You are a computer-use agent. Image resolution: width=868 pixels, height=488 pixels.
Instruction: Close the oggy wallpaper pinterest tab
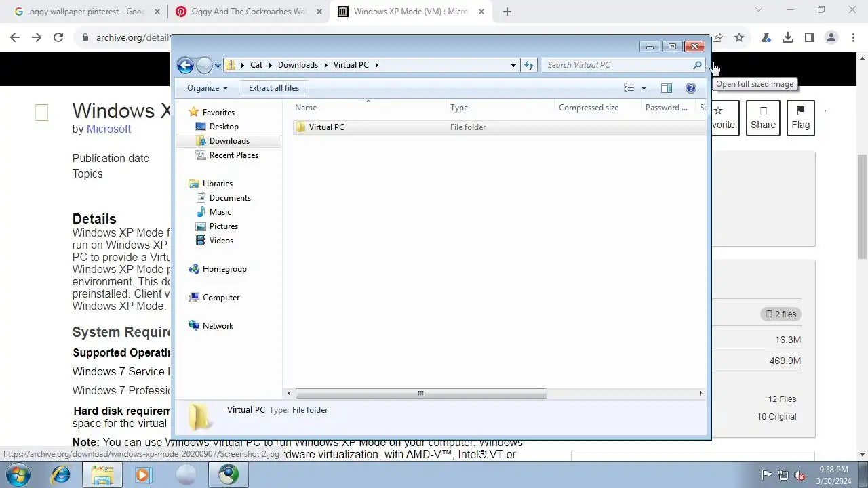click(x=157, y=12)
